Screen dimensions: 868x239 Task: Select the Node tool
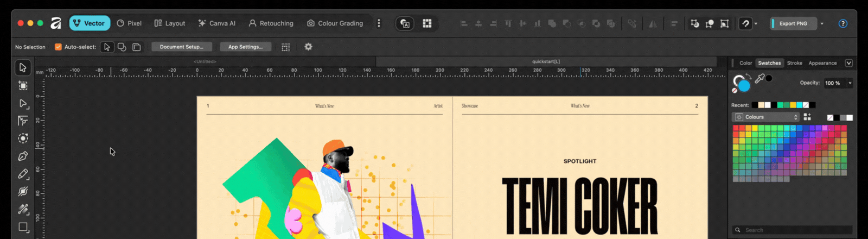click(23, 103)
